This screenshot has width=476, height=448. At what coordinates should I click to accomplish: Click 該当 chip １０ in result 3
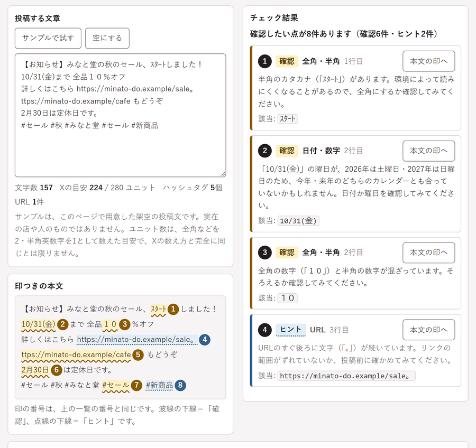coord(288,298)
